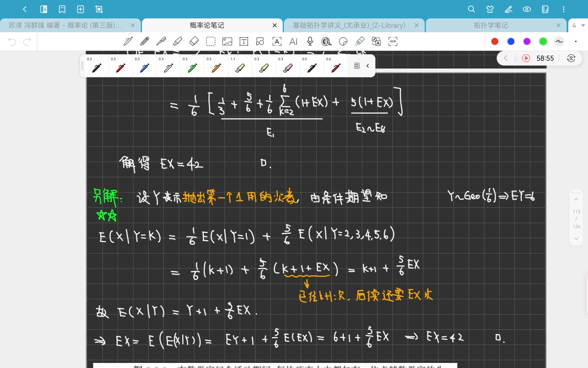Go back with the top-left arrow
Image resolution: width=588 pixels, height=368 pixels.
25,9
